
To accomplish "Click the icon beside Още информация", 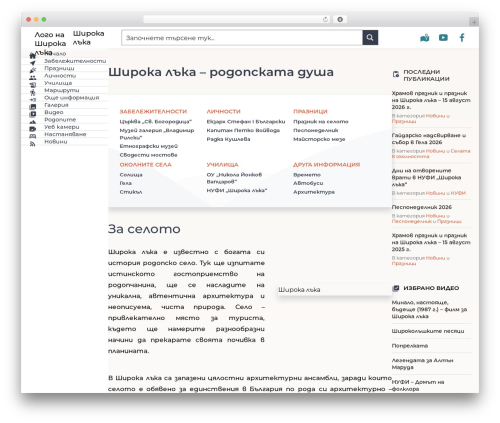I will point(32,100).
